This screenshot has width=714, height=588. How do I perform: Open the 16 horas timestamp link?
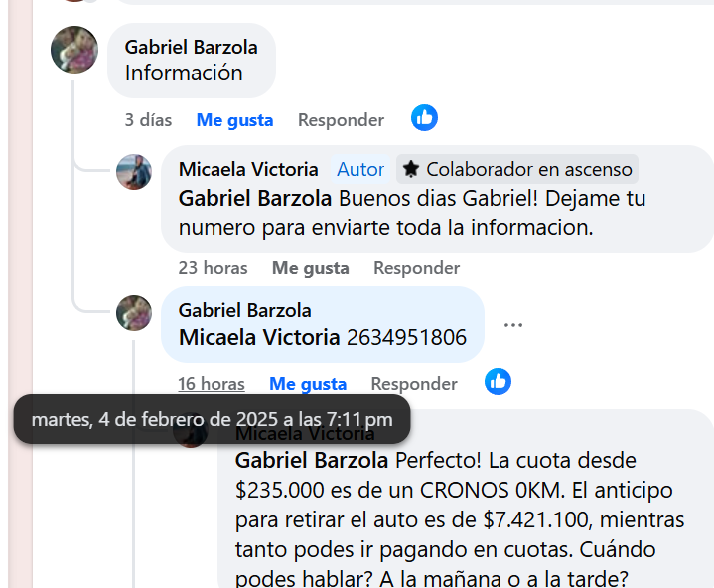212,384
